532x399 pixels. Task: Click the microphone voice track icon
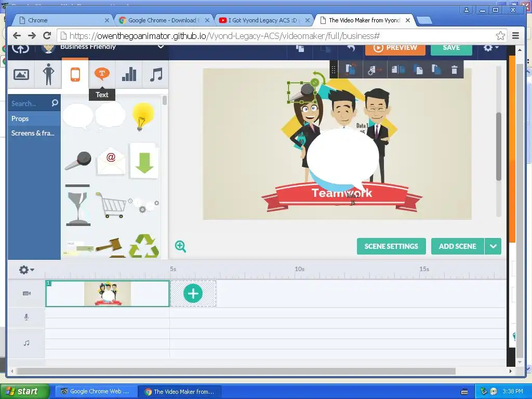pyautogui.click(x=26, y=317)
